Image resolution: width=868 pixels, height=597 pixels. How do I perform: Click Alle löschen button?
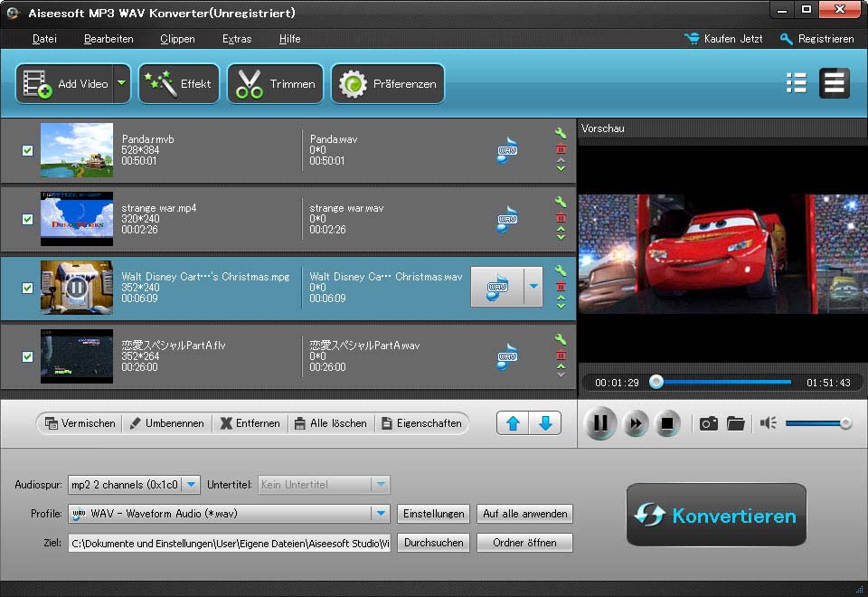tap(331, 423)
